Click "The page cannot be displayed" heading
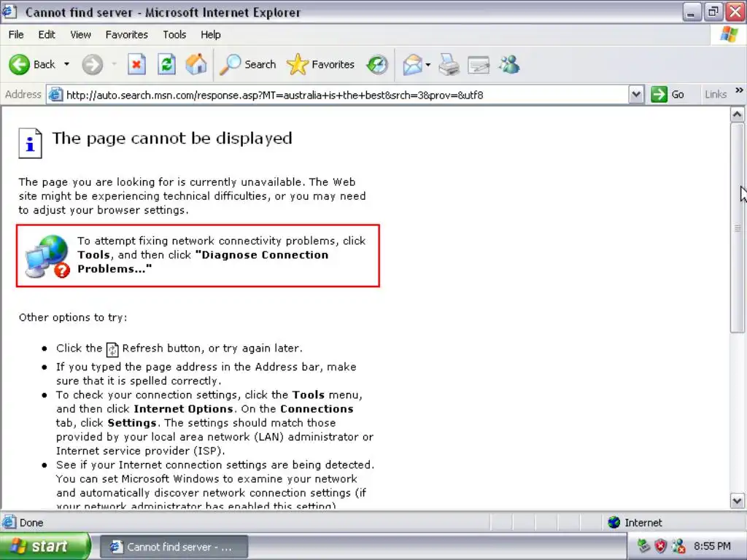Viewport: 747px width, 560px height. click(x=172, y=138)
